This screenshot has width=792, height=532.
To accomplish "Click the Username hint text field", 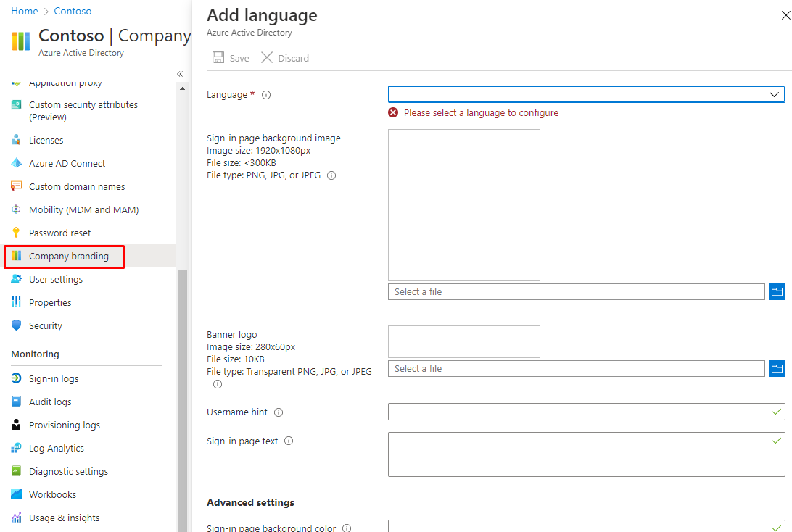I will [x=580, y=412].
